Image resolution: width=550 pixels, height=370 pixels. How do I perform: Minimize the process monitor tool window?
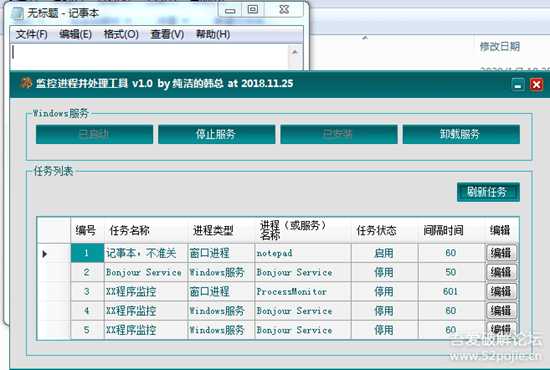pos(518,85)
